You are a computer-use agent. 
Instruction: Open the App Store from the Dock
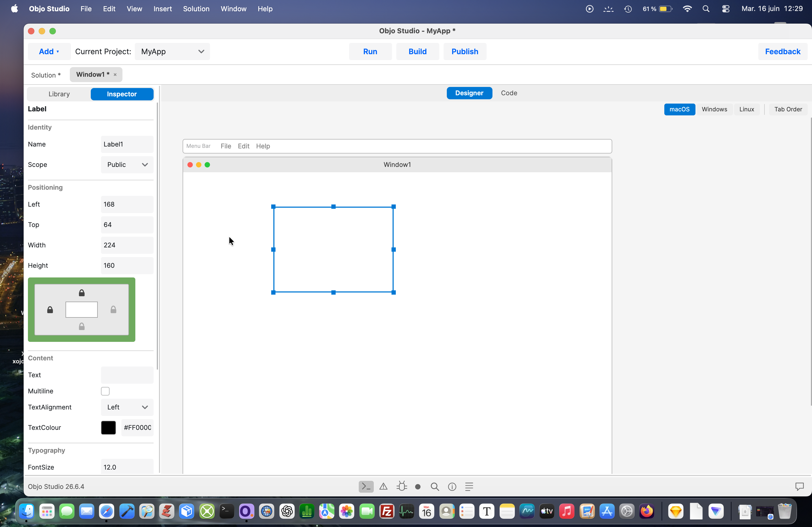coord(607,511)
